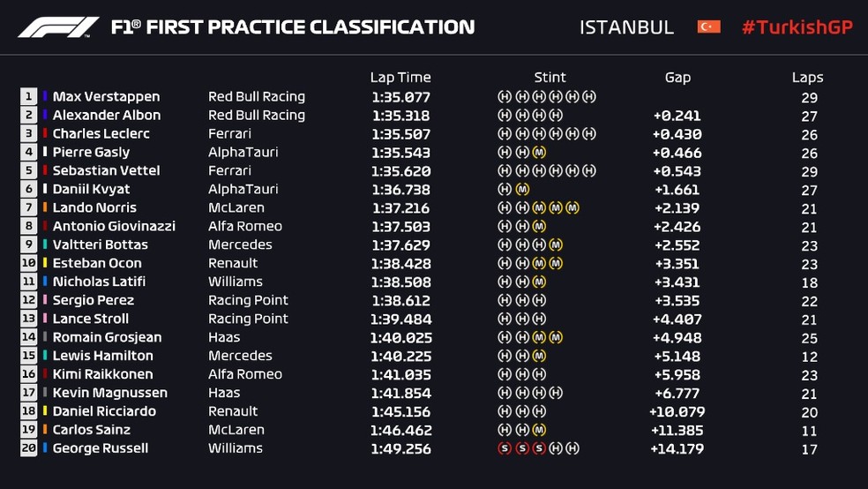Click the Turkish flag icon

[x=708, y=27]
